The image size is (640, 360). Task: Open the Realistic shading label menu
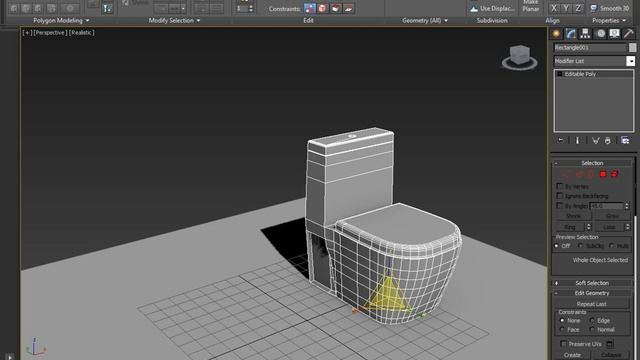click(81, 33)
